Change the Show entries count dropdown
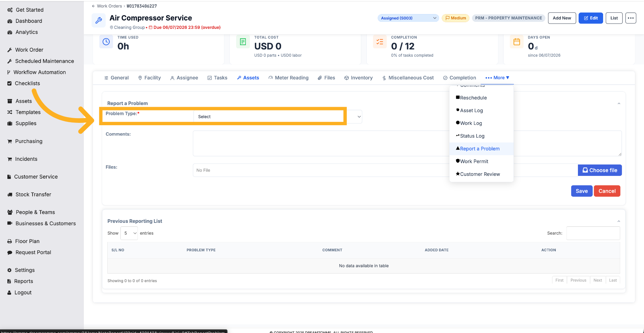Image resolution: width=644 pixels, height=333 pixels. [x=129, y=233]
